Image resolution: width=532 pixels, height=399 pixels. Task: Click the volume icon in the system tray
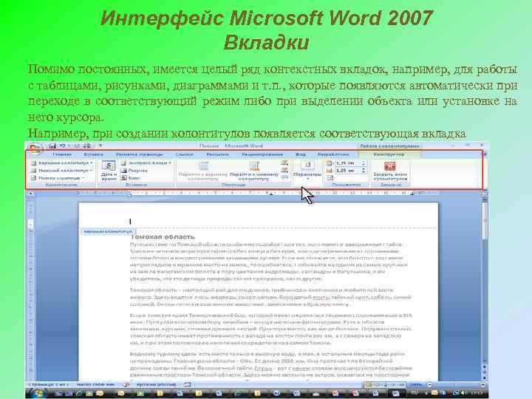(x=464, y=393)
